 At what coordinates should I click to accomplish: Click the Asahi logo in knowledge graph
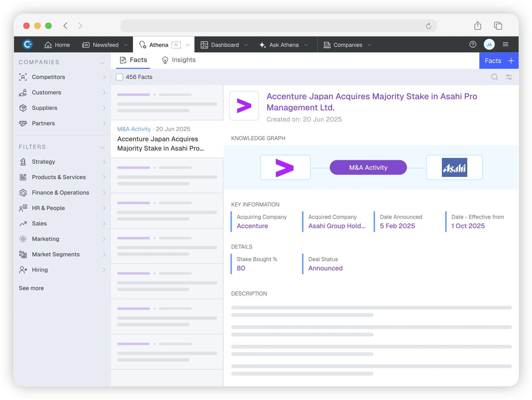click(454, 168)
